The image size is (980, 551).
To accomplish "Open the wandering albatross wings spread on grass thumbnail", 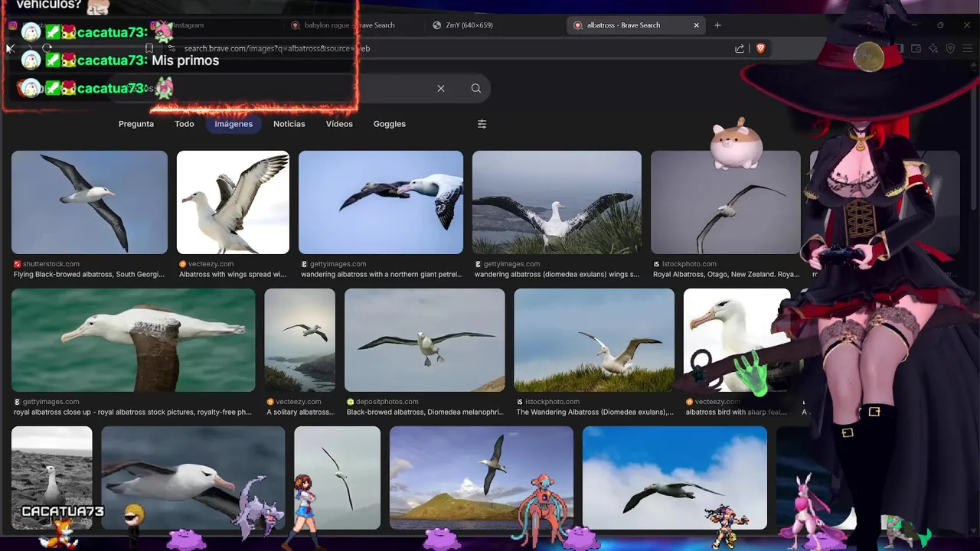I will click(557, 202).
